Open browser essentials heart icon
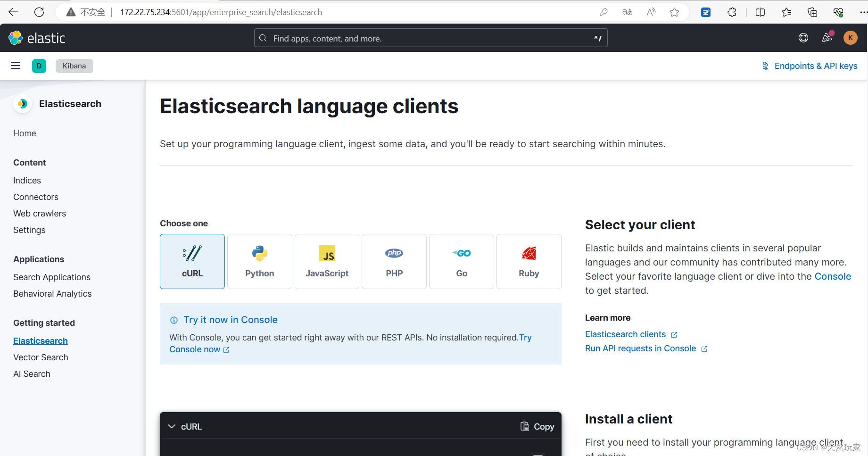This screenshot has width=868, height=456. (838, 12)
